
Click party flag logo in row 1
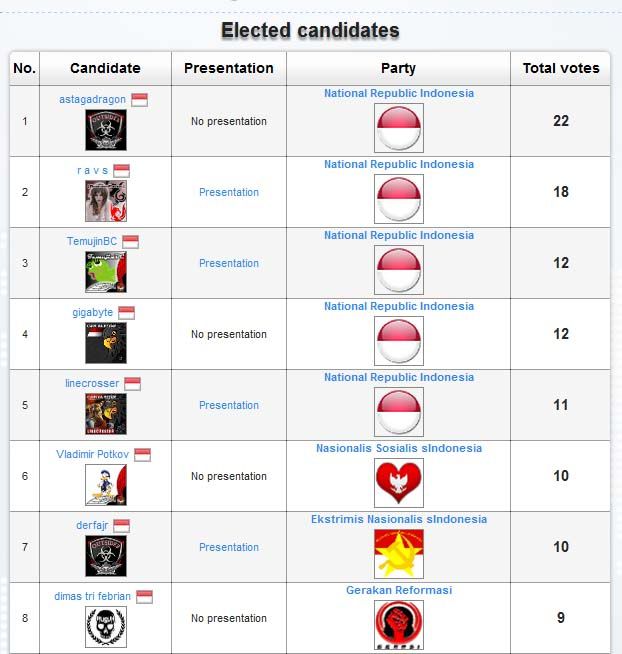click(x=398, y=129)
